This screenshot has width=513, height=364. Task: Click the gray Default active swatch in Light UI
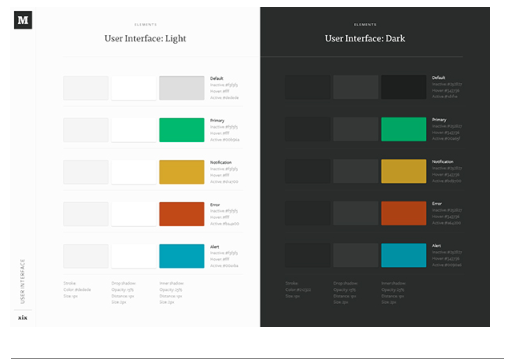point(182,88)
